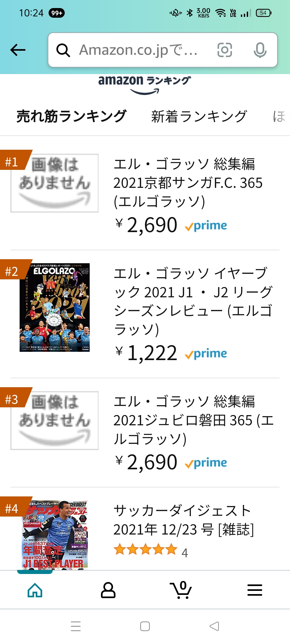Open the account profile icon

click(108, 590)
